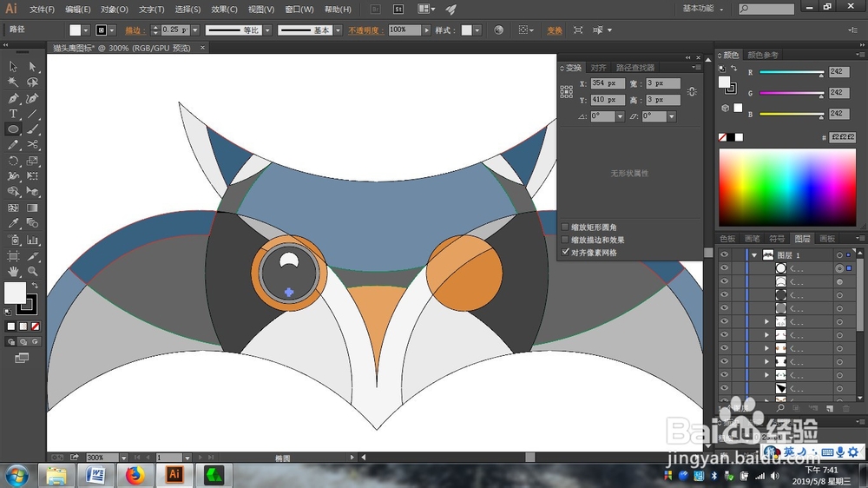
Task: Open 对象(O) menu
Action: [x=114, y=10]
